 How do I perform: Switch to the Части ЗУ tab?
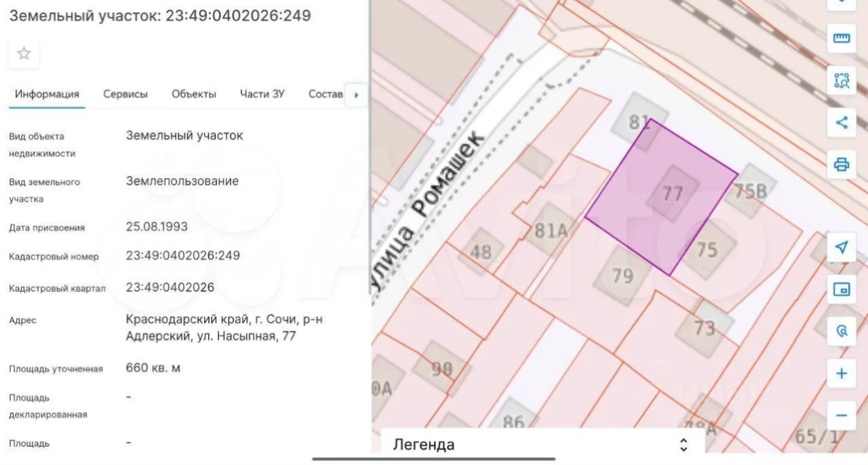pyautogui.click(x=262, y=94)
